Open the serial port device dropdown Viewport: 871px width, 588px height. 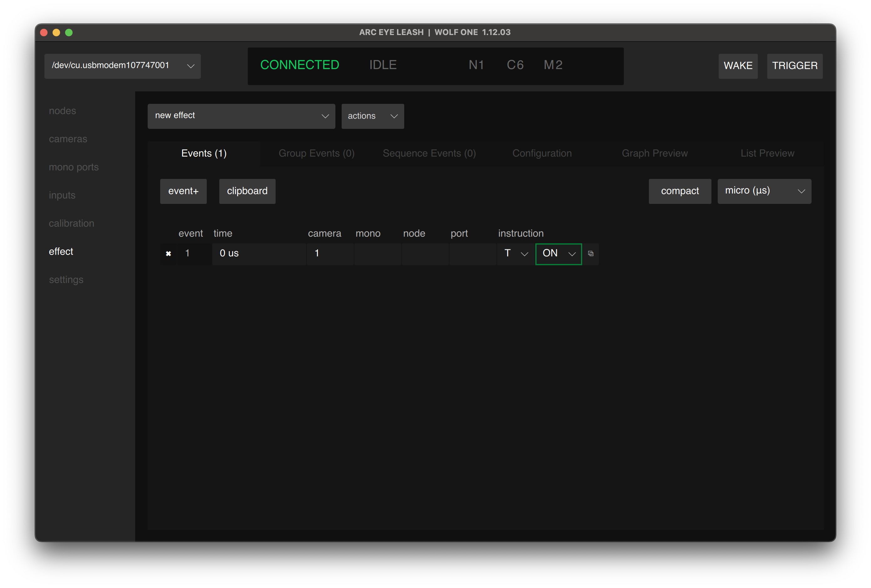123,66
